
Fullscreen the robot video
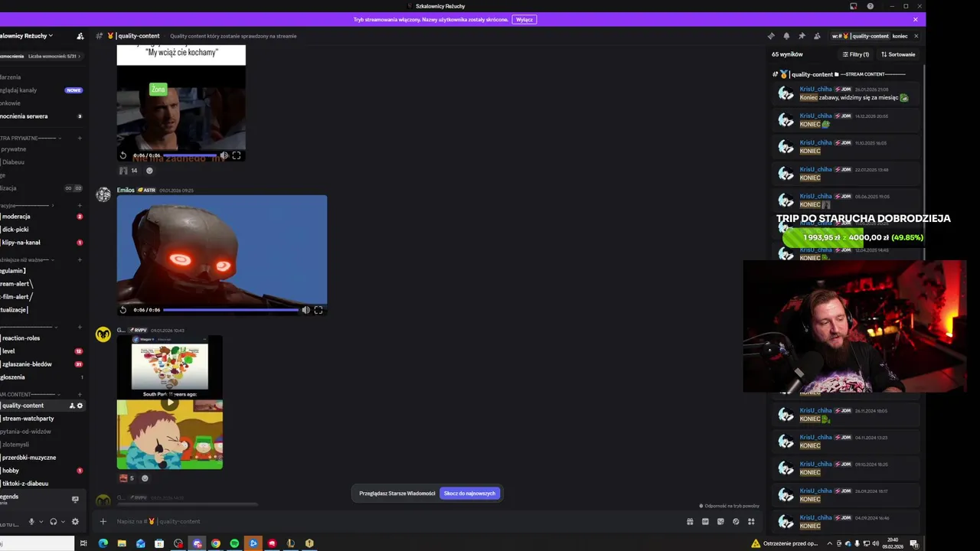[318, 310]
